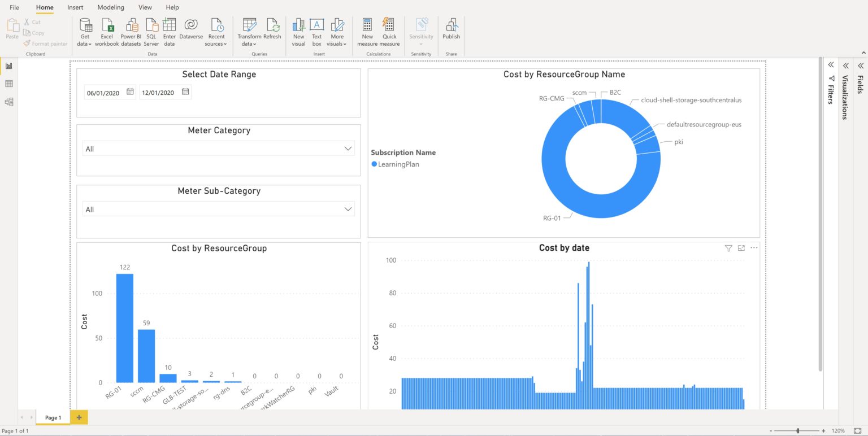Go to the previous page tab arrow

tap(22, 417)
